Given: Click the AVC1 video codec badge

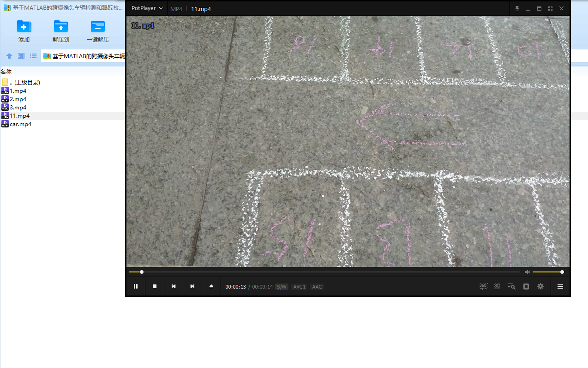Looking at the screenshot, I should pos(300,287).
